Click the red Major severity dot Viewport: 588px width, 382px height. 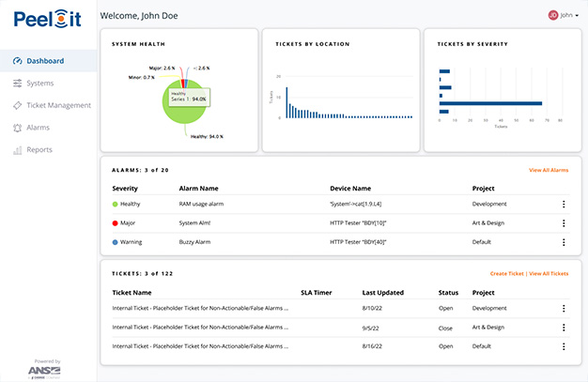coord(116,223)
